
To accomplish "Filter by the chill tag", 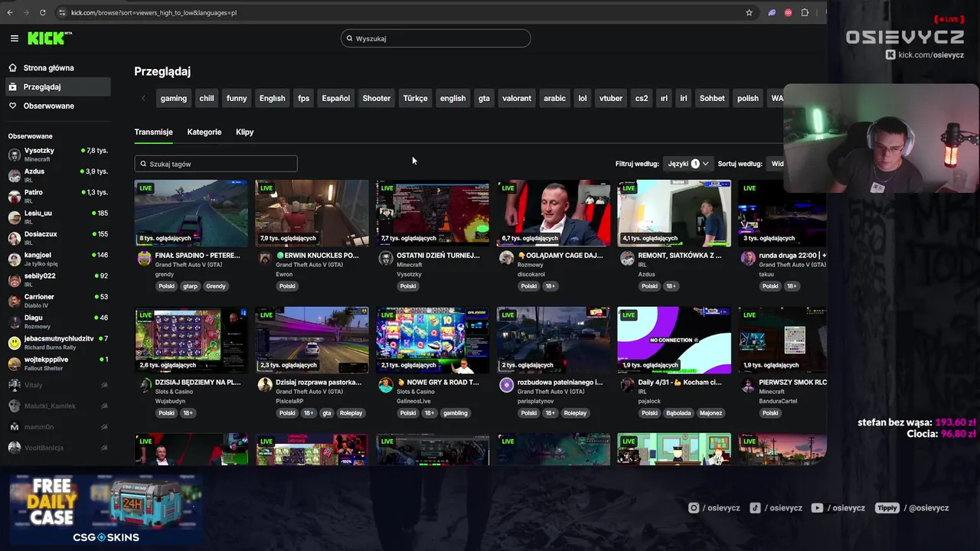I will click(x=207, y=98).
